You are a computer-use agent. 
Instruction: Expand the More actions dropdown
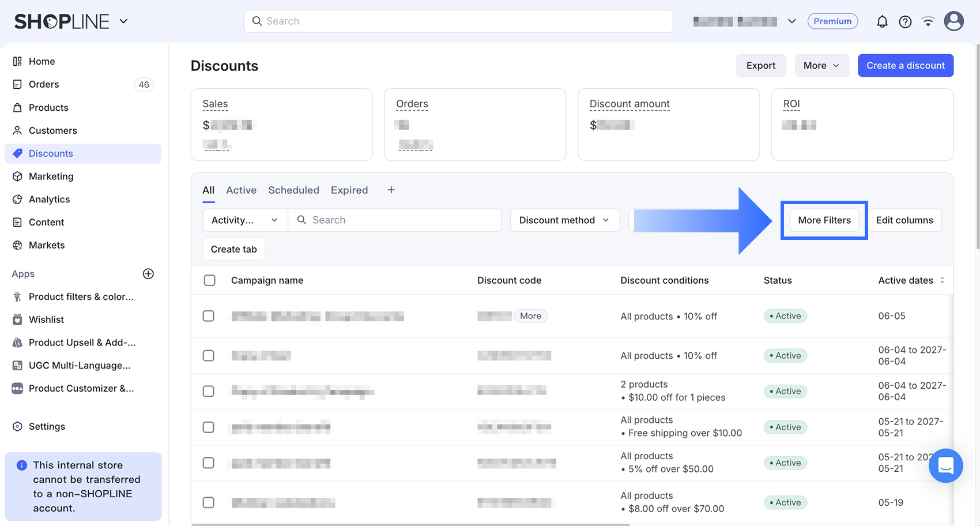(821, 65)
